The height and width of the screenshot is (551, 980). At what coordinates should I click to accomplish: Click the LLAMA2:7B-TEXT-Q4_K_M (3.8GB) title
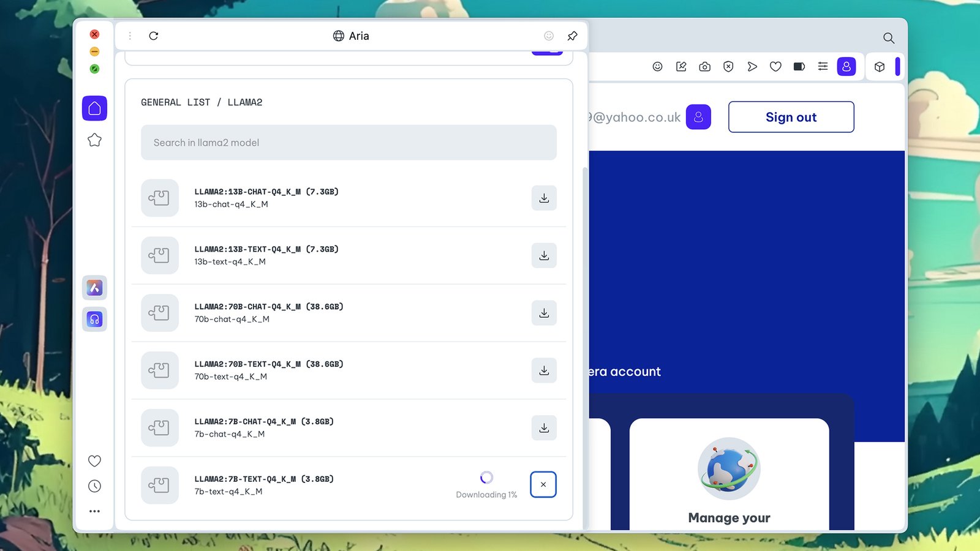(x=264, y=479)
